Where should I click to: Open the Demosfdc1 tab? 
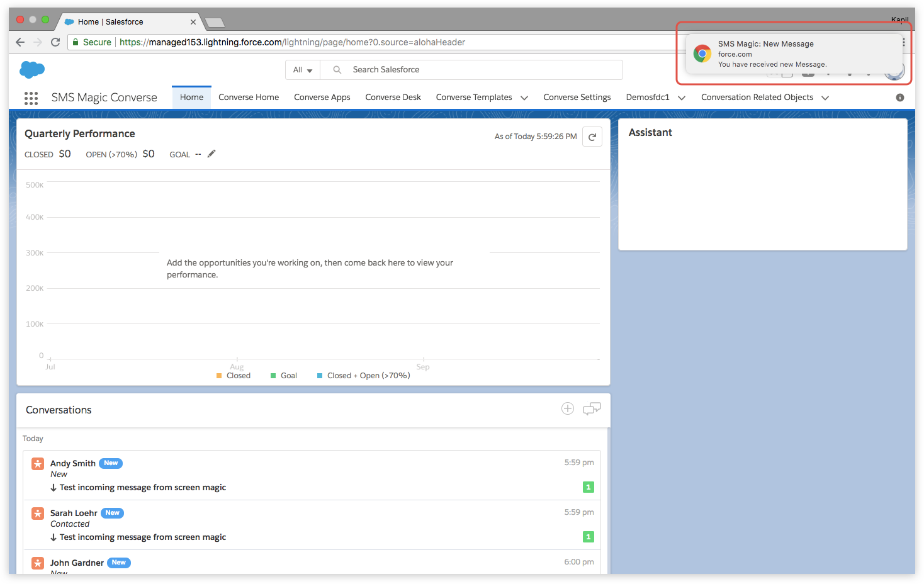[x=648, y=97]
